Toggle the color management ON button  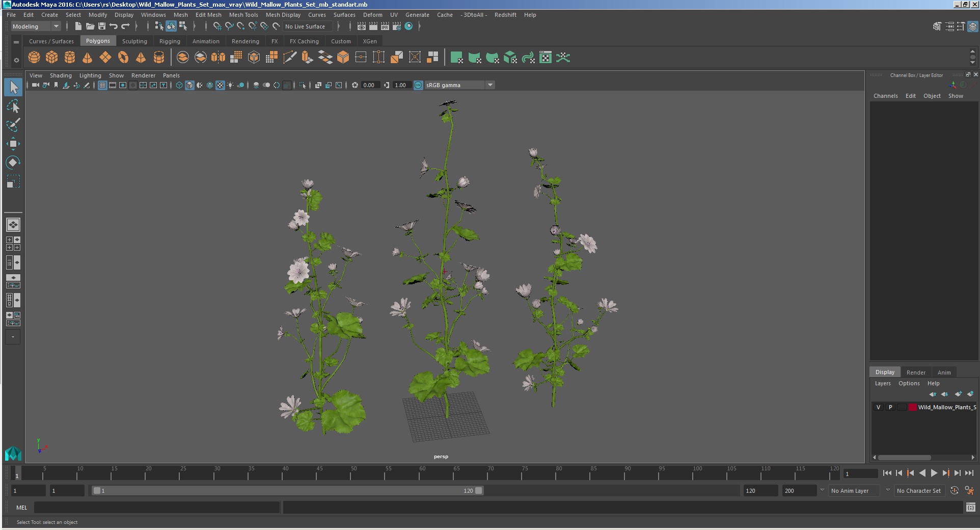pyautogui.click(x=418, y=85)
